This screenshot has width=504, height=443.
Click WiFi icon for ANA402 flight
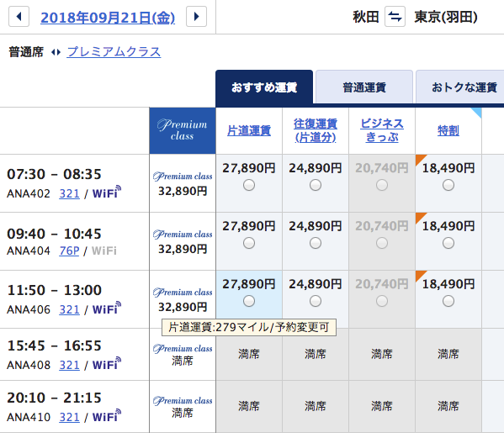pyautogui.click(x=107, y=192)
